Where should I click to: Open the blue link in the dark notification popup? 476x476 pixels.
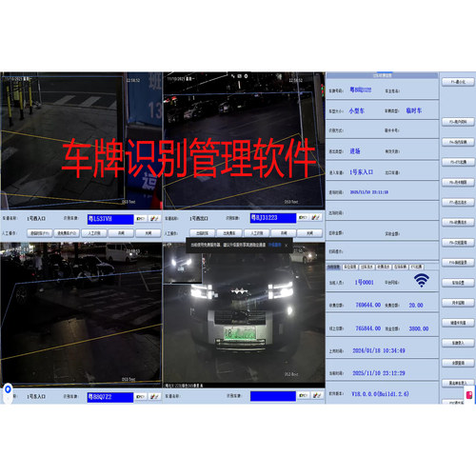pyautogui.click(x=274, y=245)
